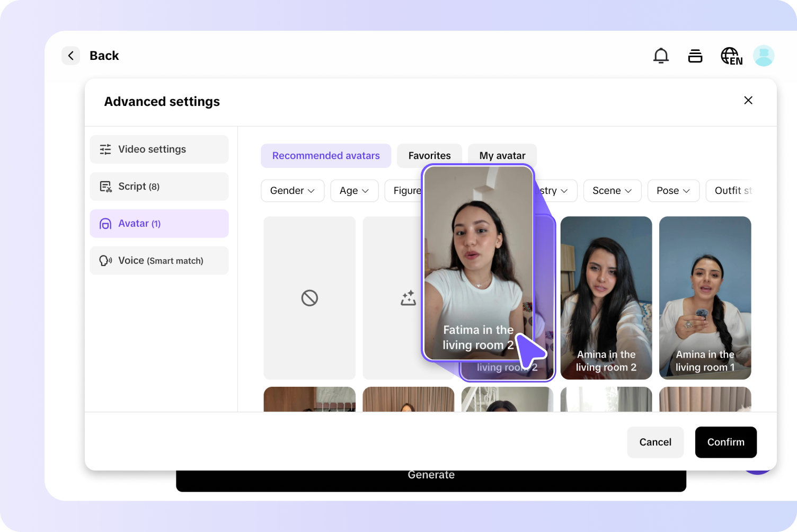Screen dimensions: 797x532
Task: Switch to the My avatar tab
Action: pos(502,156)
